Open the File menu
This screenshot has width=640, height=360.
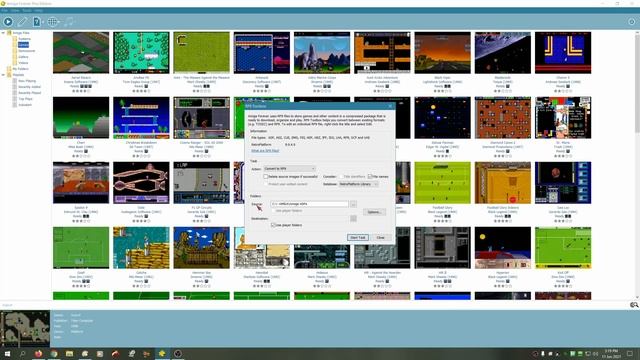click(4, 10)
